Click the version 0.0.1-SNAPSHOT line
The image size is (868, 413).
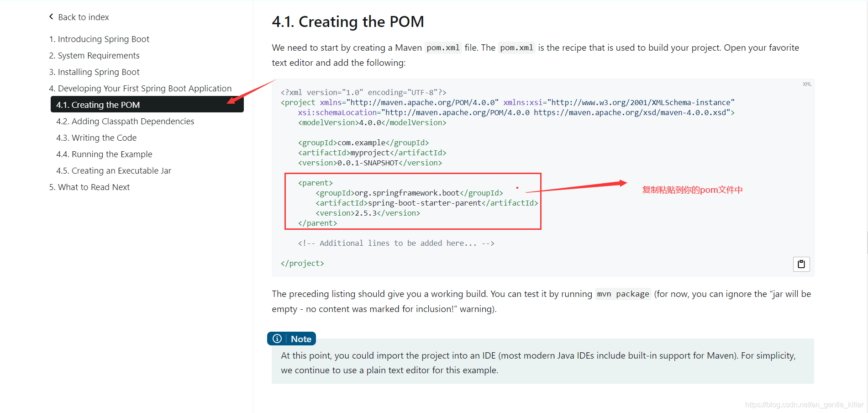[370, 163]
